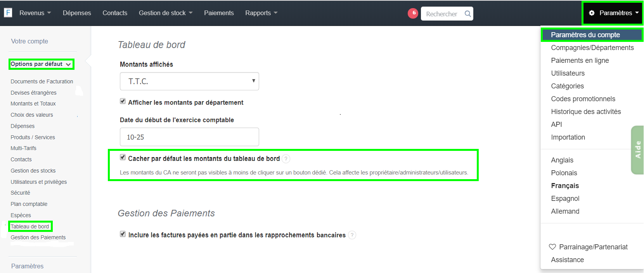This screenshot has width=644, height=273.
Task: Go to Plan comptable
Action: 29,204
